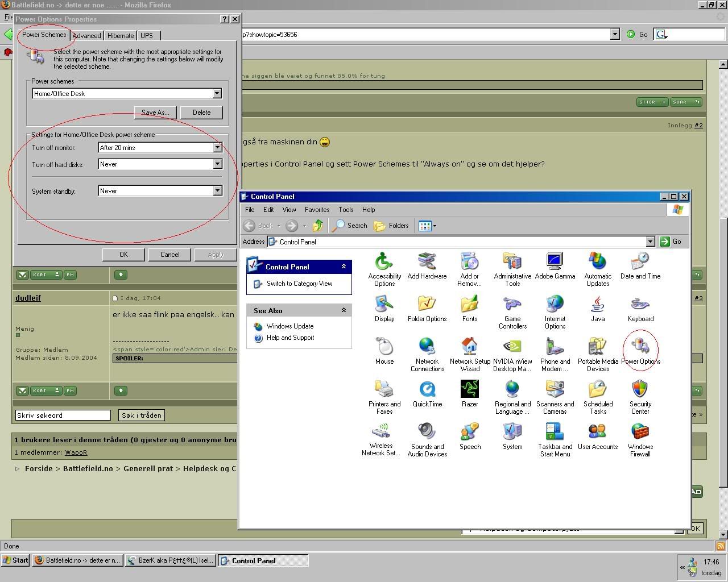Viewport: 728px width, 582px height.
Task: Cancel the Power Options dialog
Action: pyautogui.click(x=169, y=255)
